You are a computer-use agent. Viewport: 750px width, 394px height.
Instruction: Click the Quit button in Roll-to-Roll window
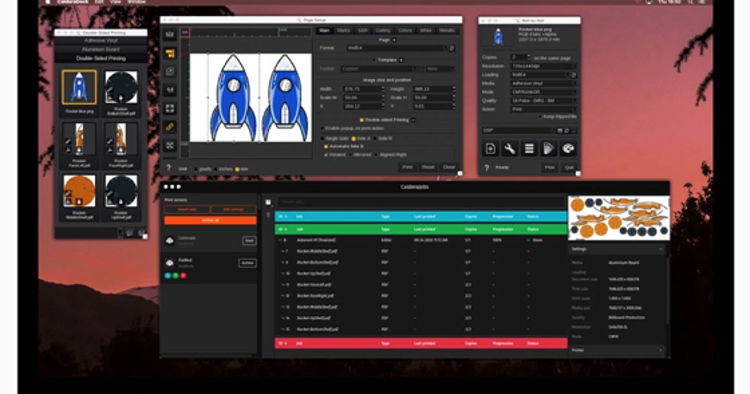click(x=569, y=168)
